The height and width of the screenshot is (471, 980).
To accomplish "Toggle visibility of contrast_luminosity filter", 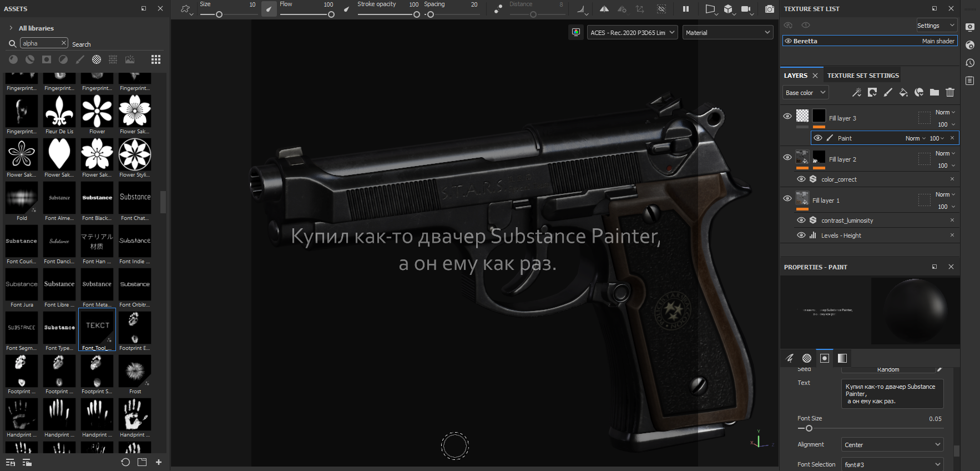I will point(801,220).
